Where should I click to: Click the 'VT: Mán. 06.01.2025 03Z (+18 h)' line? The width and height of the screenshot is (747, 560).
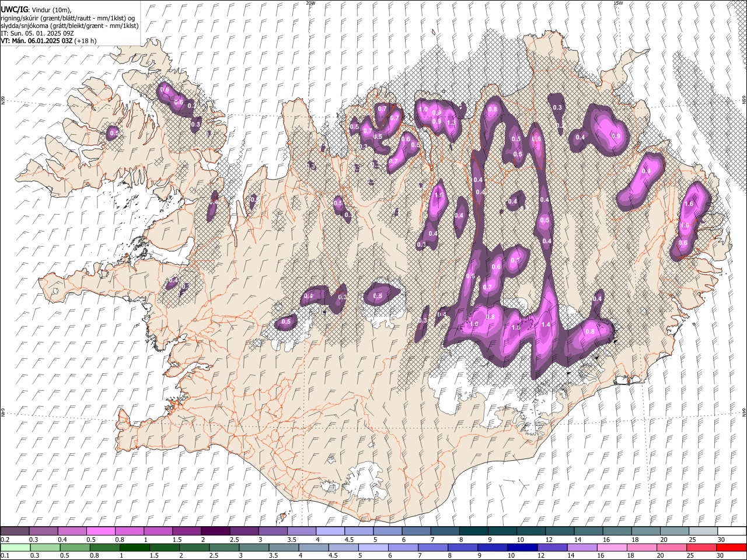coord(48,41)
